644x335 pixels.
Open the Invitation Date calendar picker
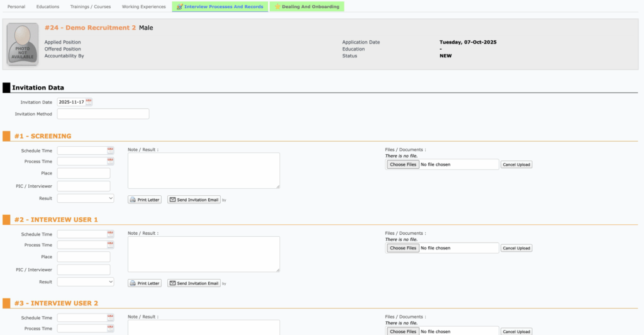89,102
